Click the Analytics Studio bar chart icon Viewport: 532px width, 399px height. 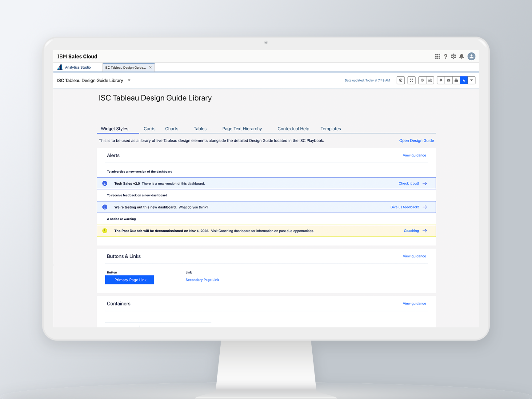coord(60,67)
